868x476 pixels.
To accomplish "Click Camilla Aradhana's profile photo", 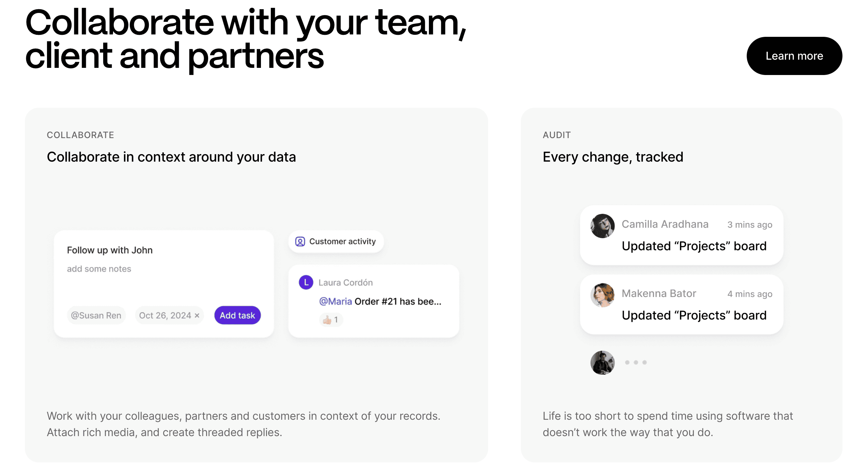I will [x=602, y=226].
